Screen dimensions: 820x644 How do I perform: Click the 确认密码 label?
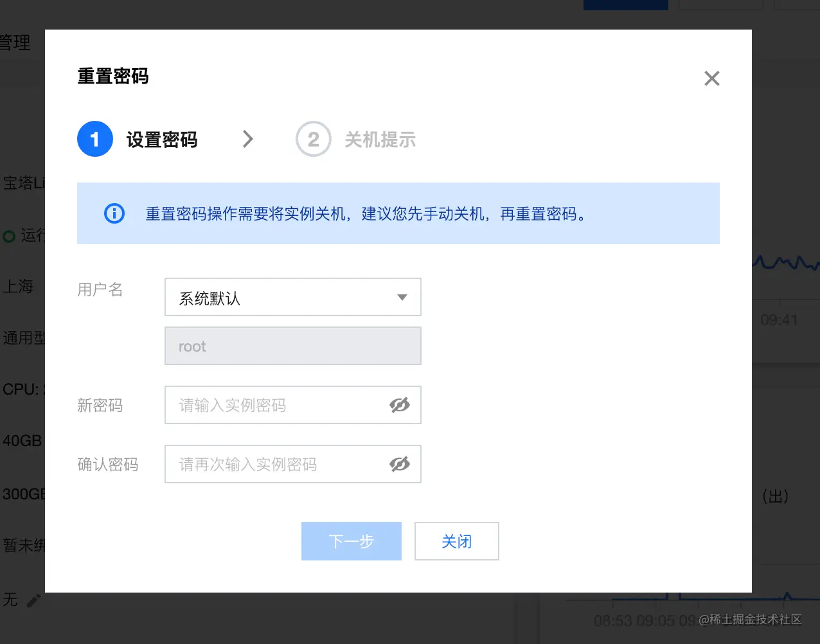[108, 465]
